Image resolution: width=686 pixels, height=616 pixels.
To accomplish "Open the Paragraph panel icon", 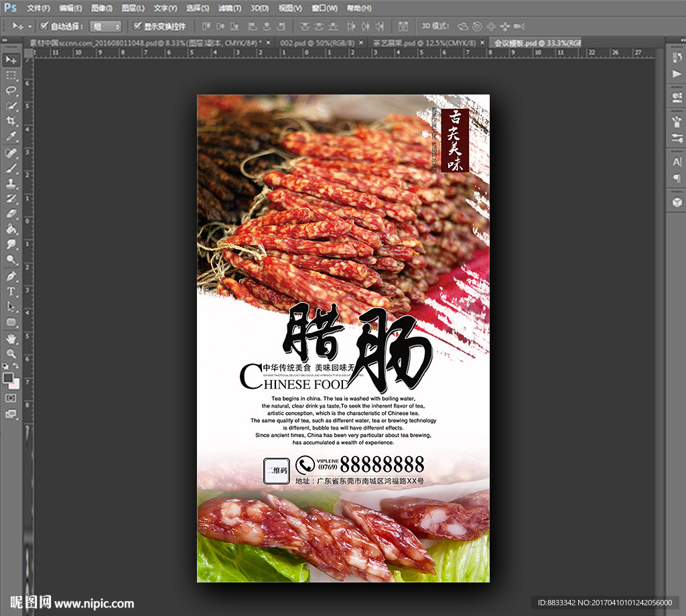I will [x=677, y=178].
